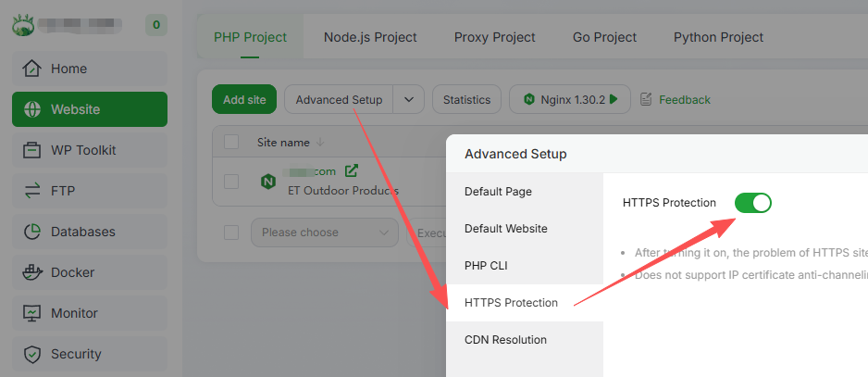This screenshot has height=377, width=868.
Task: Click the Advanced Setup button
Action: click(339, 99)
